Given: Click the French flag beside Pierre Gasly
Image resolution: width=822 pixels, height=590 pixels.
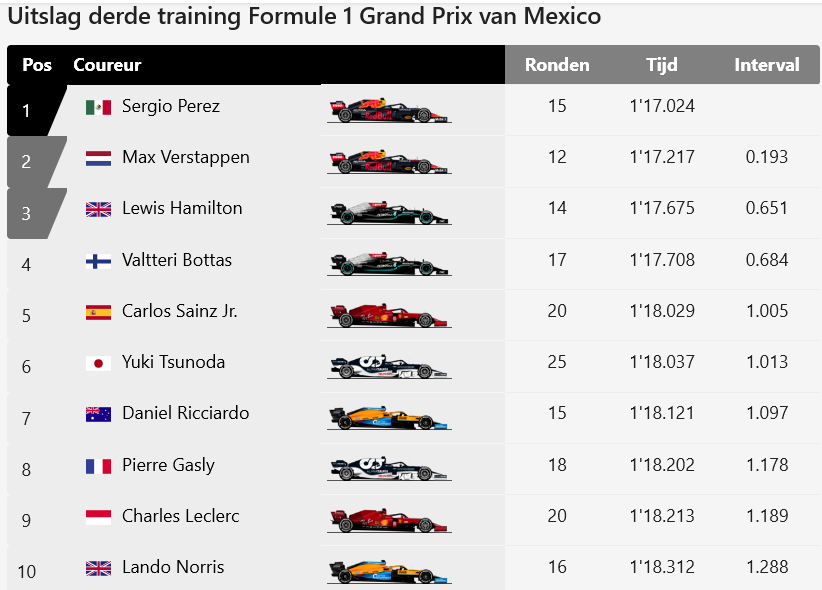Looking at the screenshot, I should click(98, 466).
